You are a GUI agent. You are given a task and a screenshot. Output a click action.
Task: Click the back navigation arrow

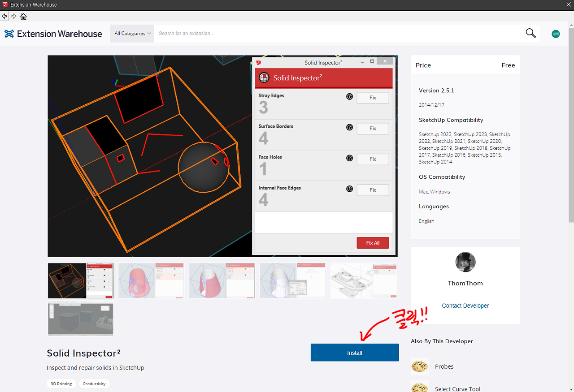[x=4, y=16]
